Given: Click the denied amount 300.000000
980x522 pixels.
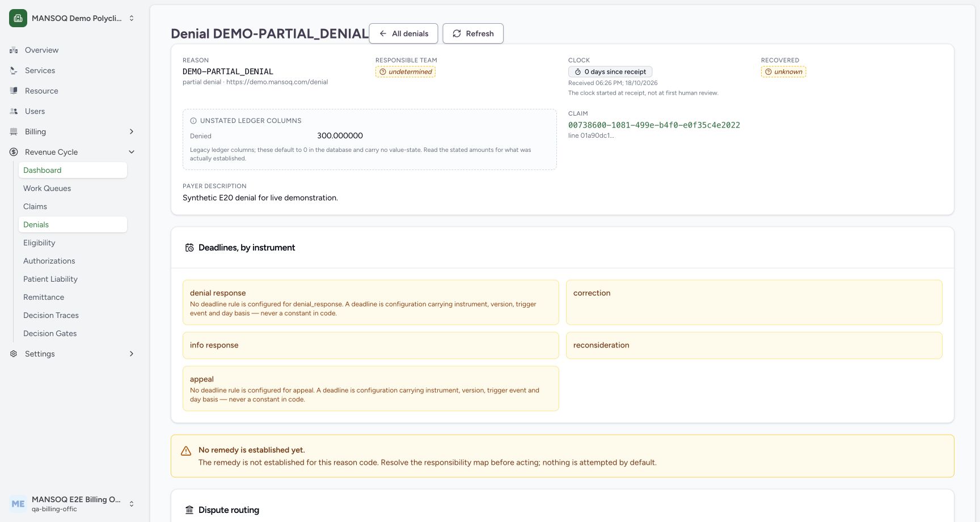Looking at the screenshot, I should (340, 135).
